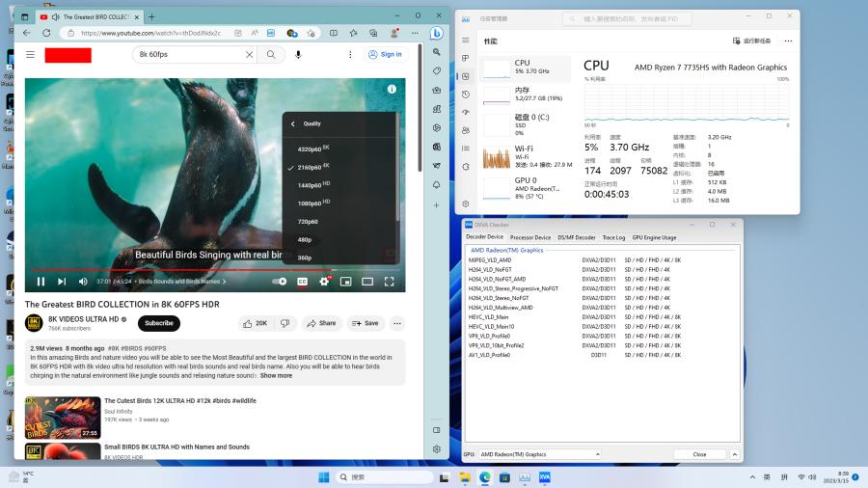Enter fullscreen mode in video player
Image resolution: width=868 pixels, height=488 pixels.
click(390, 282)
